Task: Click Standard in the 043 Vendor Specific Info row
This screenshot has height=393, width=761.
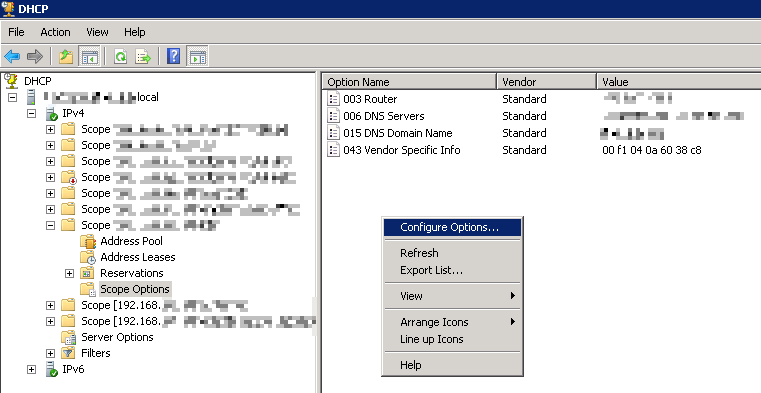Action: tap(524, 150)
